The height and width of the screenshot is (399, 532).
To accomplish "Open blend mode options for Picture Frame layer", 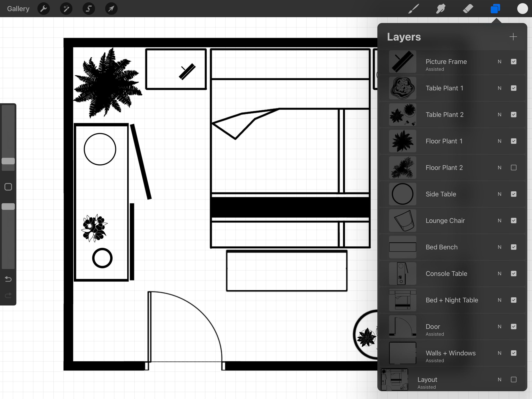I will pos(499,62).
